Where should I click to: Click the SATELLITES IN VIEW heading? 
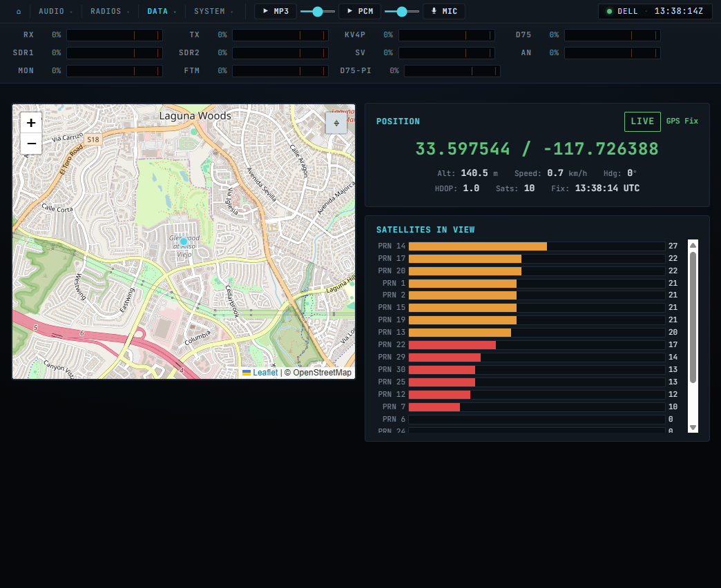click(x=425, y=230)
